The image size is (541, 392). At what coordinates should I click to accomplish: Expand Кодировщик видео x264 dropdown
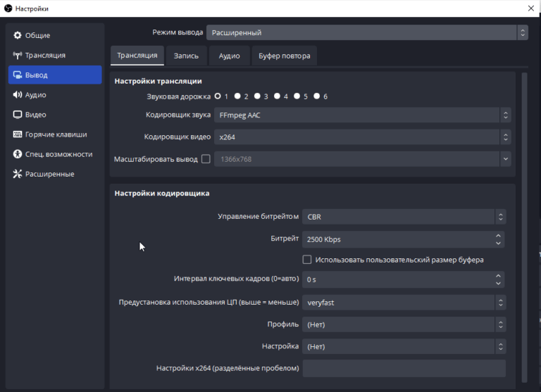(363, 137)
